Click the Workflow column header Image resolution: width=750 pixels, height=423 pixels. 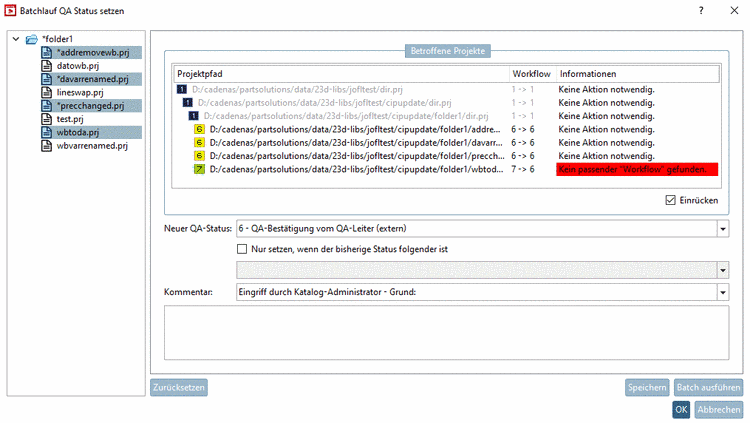pyautogui.click(x=533, y=74)
